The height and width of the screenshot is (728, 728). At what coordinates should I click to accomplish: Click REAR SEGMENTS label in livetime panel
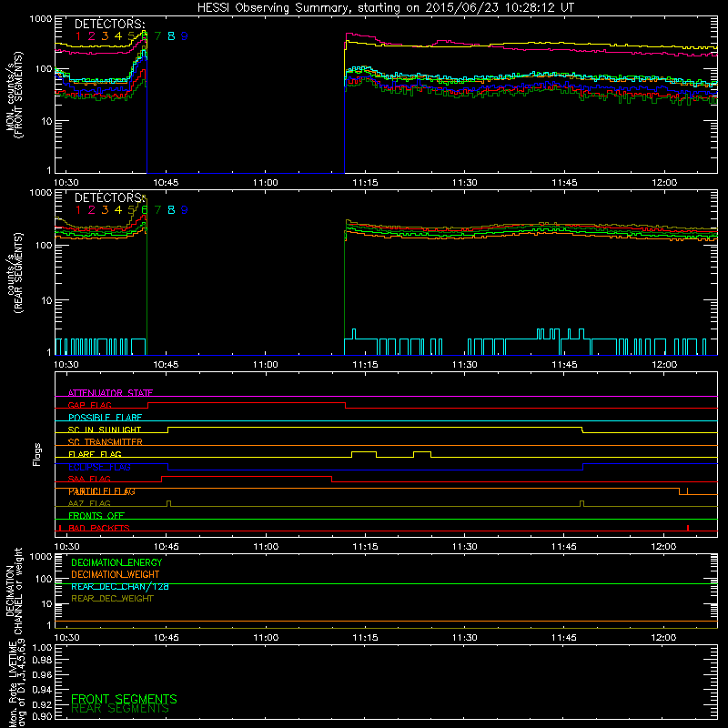coord(120,709)
